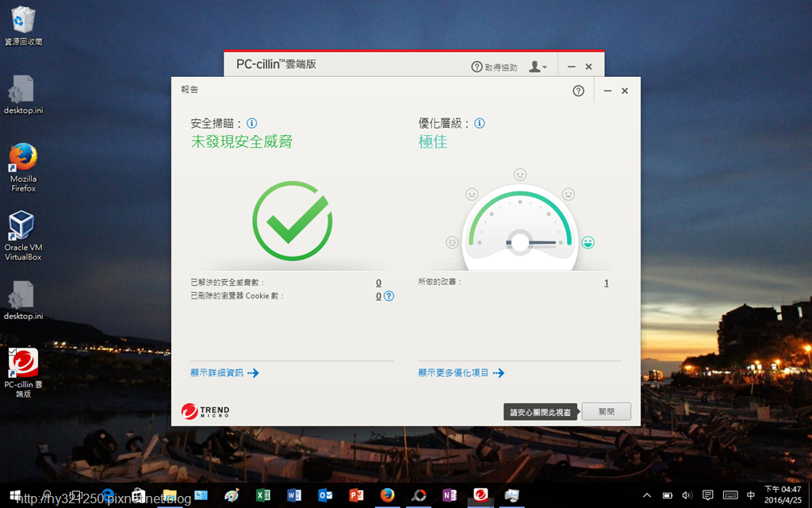Close the 報告 window with X
The image size is (812, 508).
625,90
